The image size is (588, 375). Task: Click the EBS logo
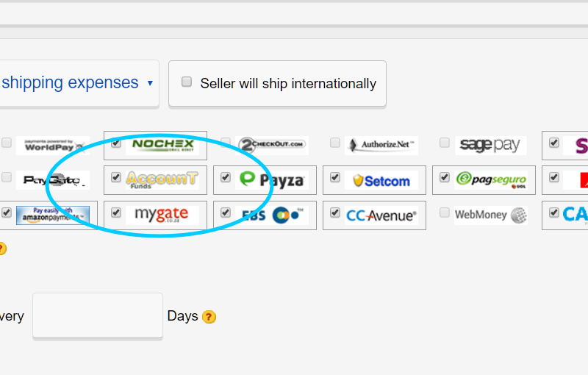coord(272,215)
